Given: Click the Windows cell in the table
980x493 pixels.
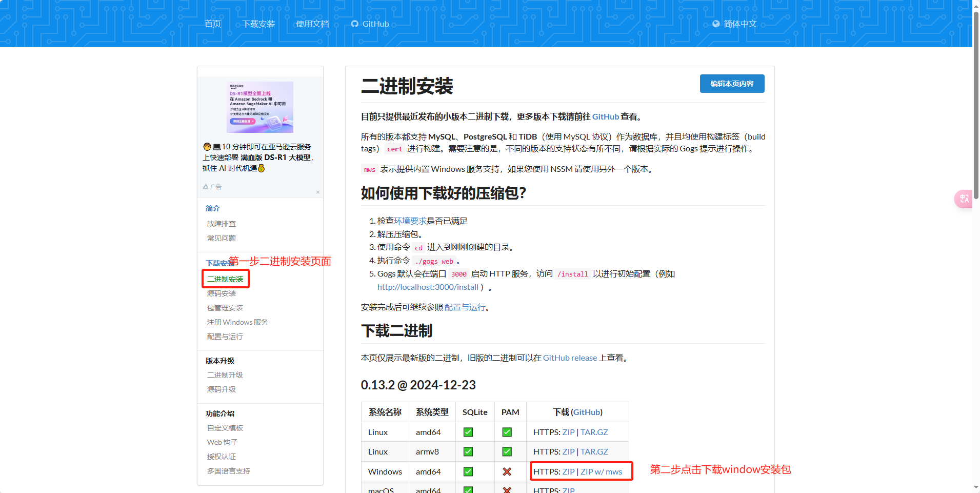Looking at the screenshot, I should 385,471.
